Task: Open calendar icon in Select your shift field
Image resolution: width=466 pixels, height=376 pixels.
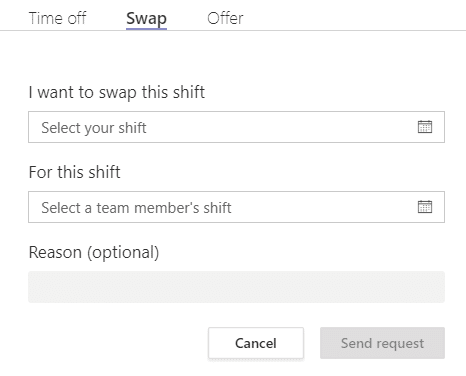Action: [x=425, y=127]
